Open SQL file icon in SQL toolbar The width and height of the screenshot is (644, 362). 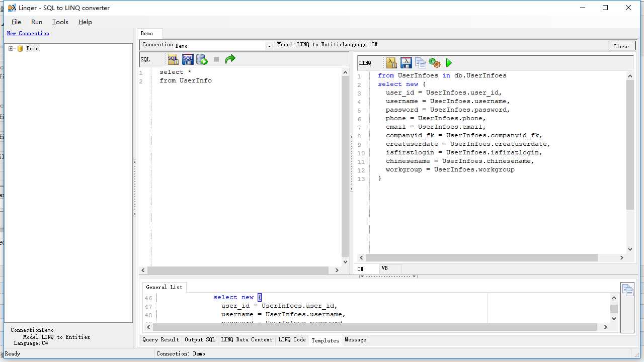(x=173, y=59)
